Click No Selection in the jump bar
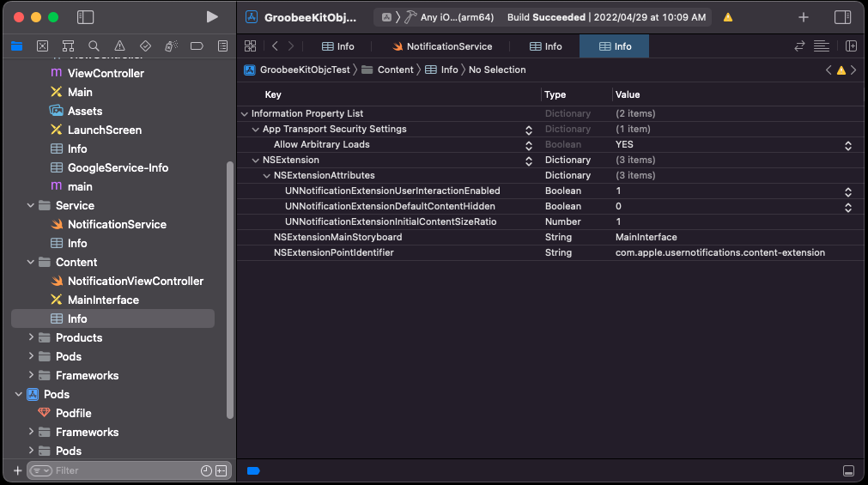The width and height of the screenshot is (868, 485). 497,70
